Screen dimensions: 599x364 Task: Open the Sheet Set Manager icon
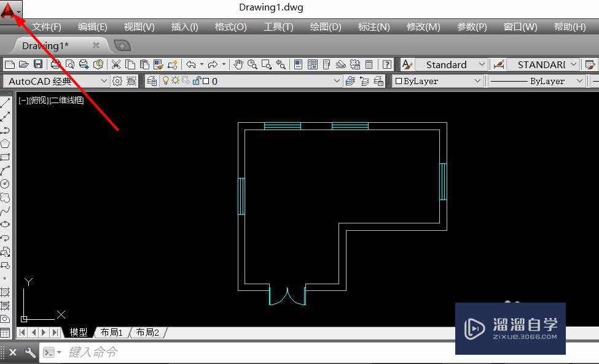click(341, 64)
